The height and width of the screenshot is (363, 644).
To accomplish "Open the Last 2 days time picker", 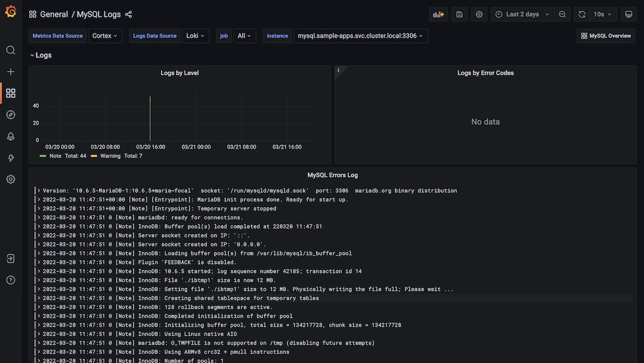I will point(522,14).
